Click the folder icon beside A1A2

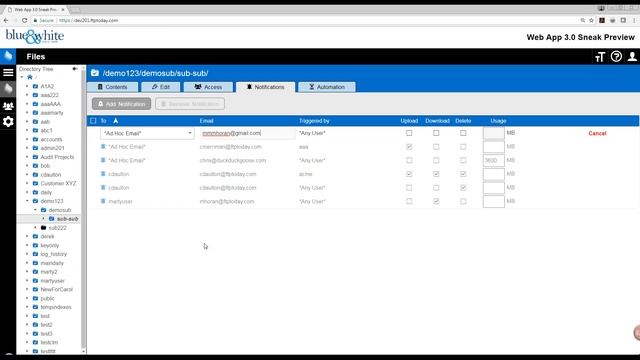[x=35, y=86]
